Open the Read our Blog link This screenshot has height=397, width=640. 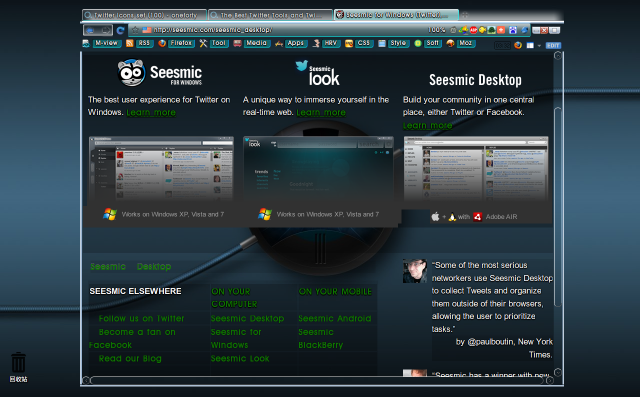130,359
